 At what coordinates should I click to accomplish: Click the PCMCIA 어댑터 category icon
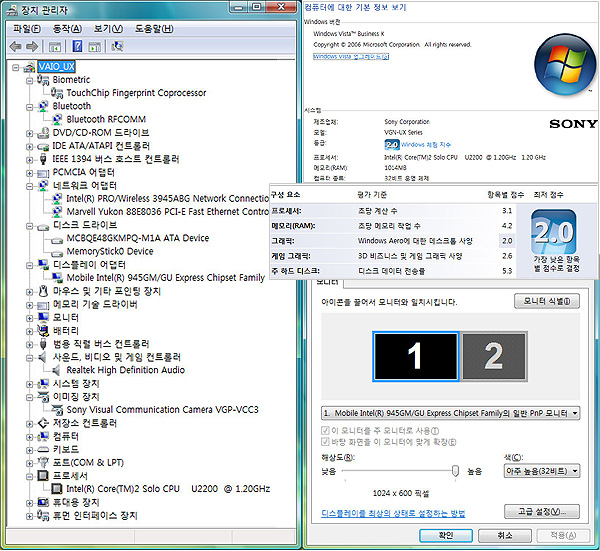click(43, 173)
